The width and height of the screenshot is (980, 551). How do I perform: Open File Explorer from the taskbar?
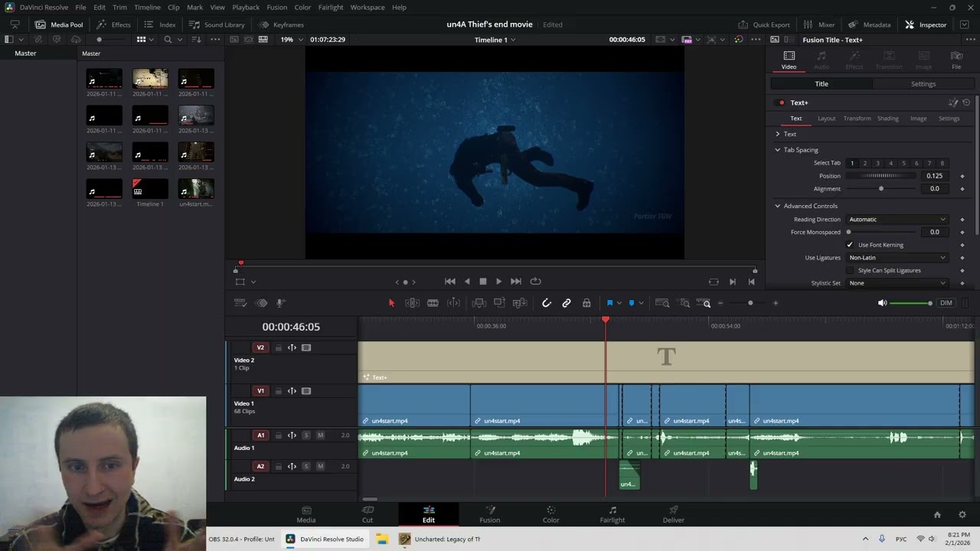[x=382, y=539]
